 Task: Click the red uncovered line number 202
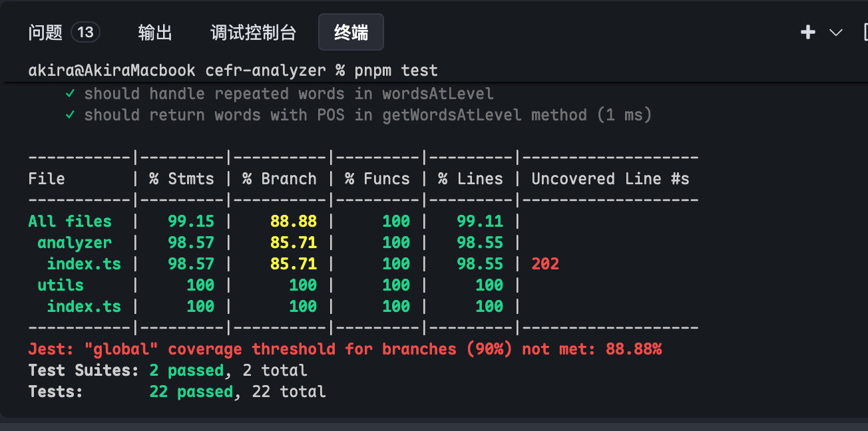click(545, 264)
